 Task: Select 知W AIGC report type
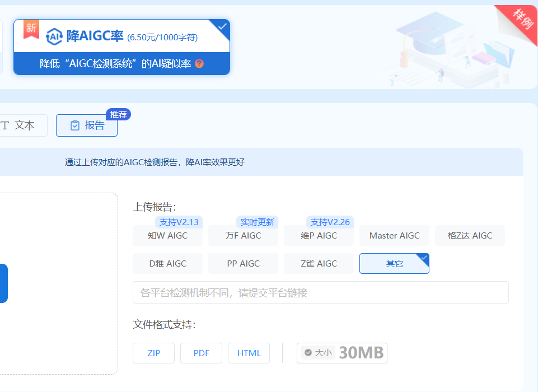167,236
